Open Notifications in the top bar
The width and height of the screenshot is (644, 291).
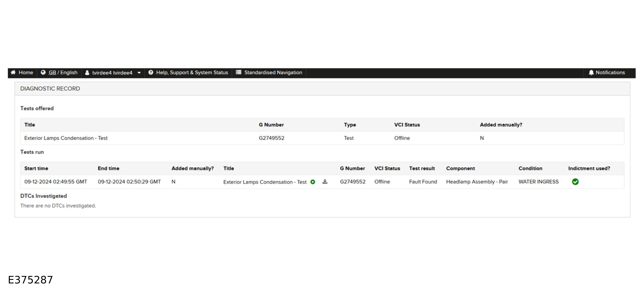[x=610, y=72]
